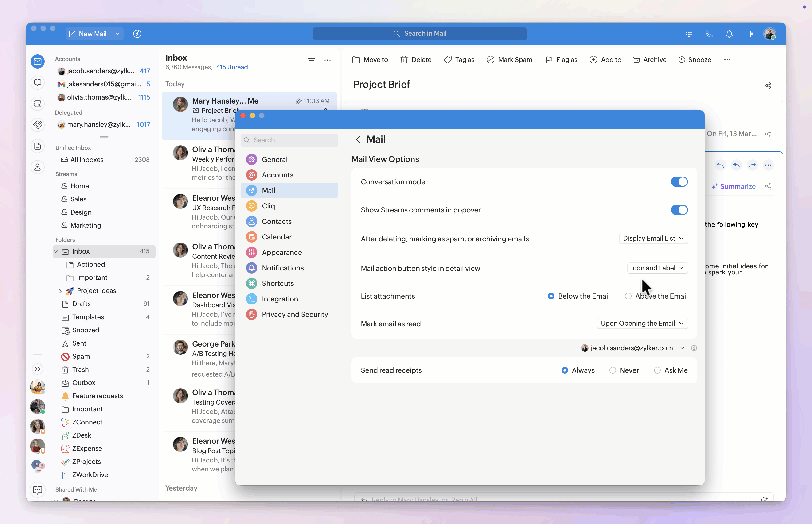
Task: Click the phone call icon
Action: click(x=709, y=34)
